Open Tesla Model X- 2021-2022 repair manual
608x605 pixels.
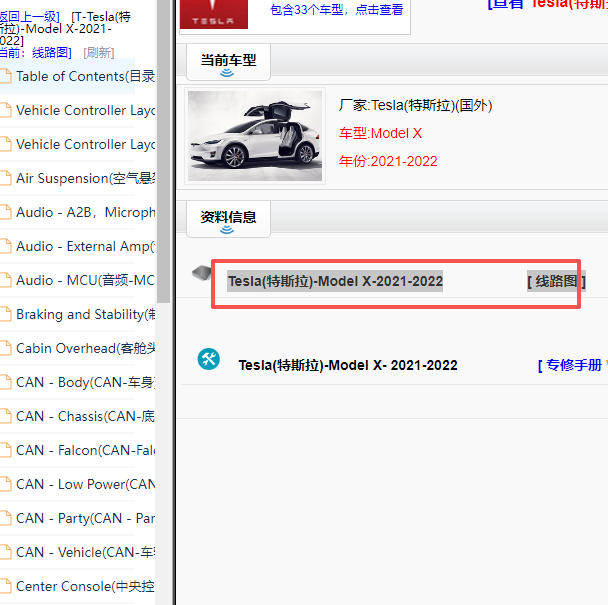pos(348,365)
